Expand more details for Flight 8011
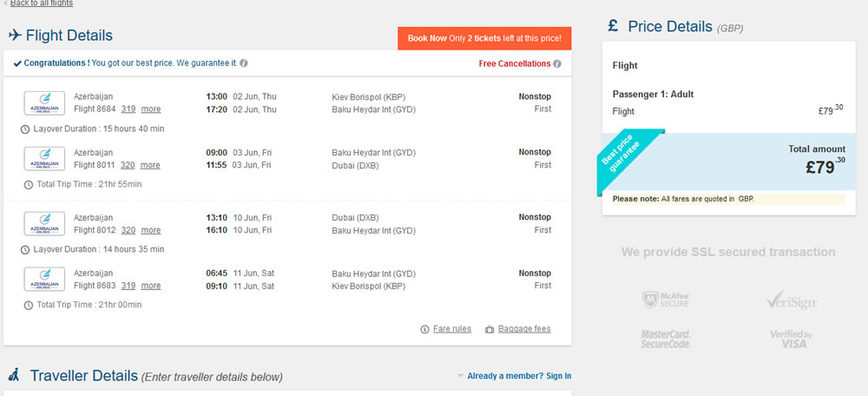Viewport: 868px width, 396px height. (x=151, y=165)
